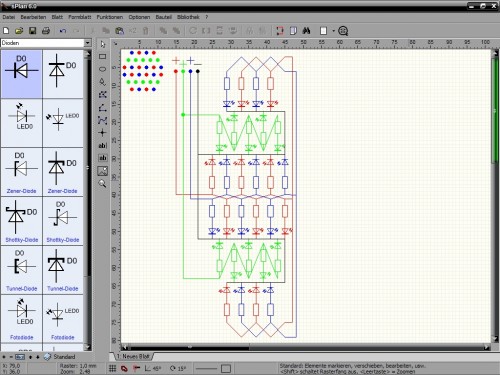
Task: Open the Datei menu
Action: tap(8, 17)
